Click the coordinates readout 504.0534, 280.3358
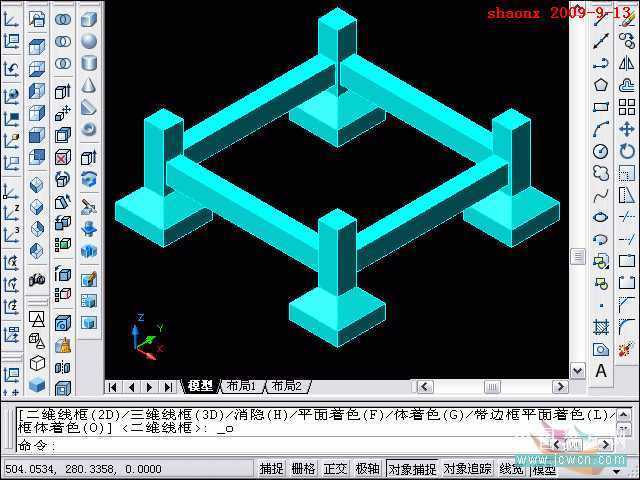640x480 pixels. [x=83, y=469]
